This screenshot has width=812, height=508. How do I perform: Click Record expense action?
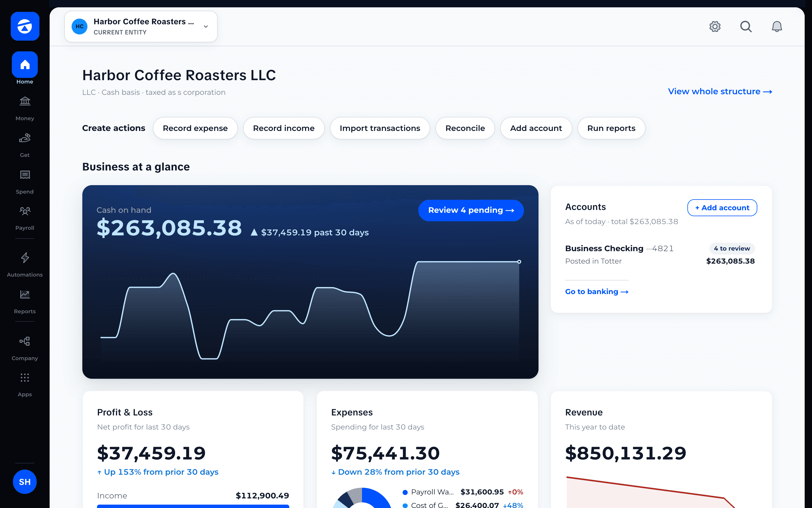coord(195,128)
